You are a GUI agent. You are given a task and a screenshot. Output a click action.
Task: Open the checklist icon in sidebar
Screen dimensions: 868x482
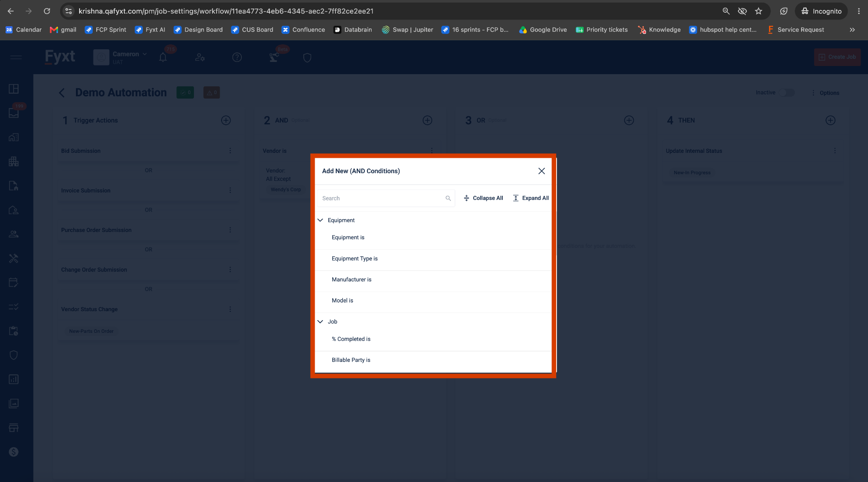14,307
